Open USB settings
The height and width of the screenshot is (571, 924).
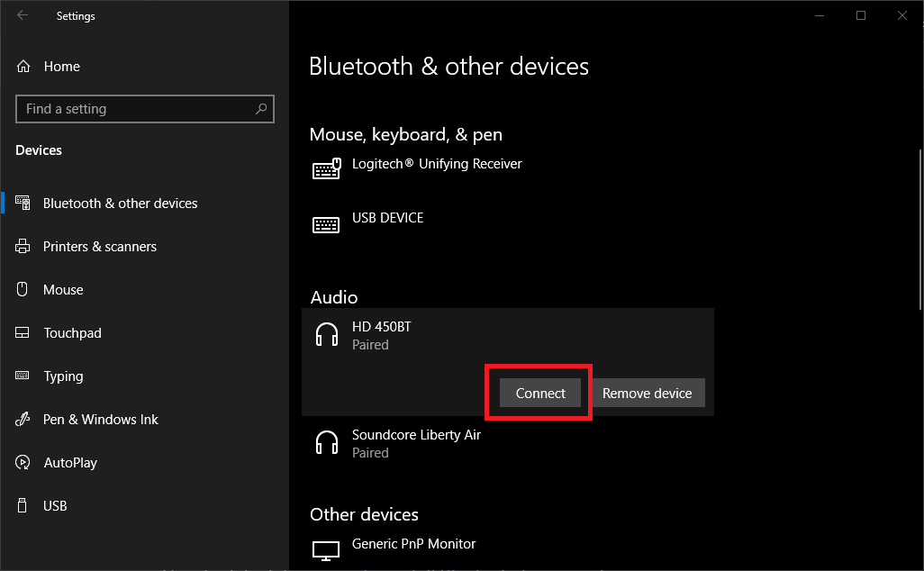tap(55, 505)
